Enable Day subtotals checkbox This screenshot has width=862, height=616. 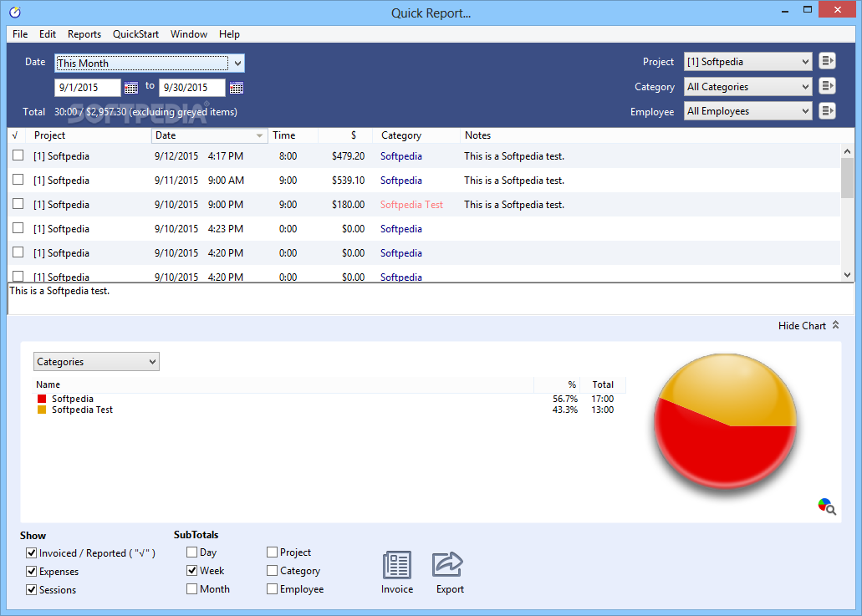point(191,552)
